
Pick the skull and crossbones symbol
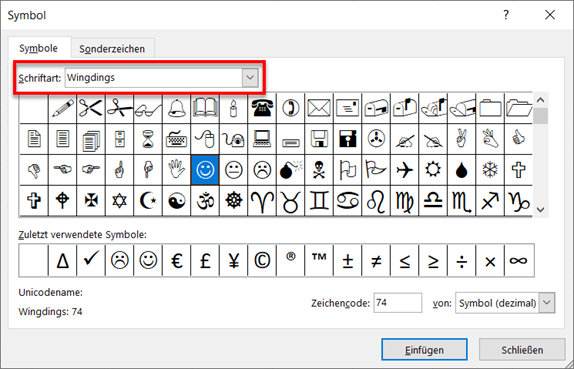tap(319, 170)
